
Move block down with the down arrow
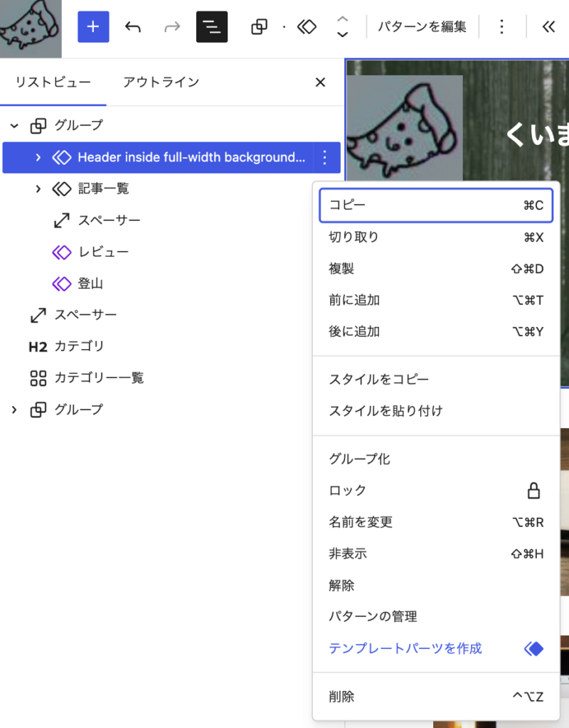pyautogui.click(x=342, y=35)
